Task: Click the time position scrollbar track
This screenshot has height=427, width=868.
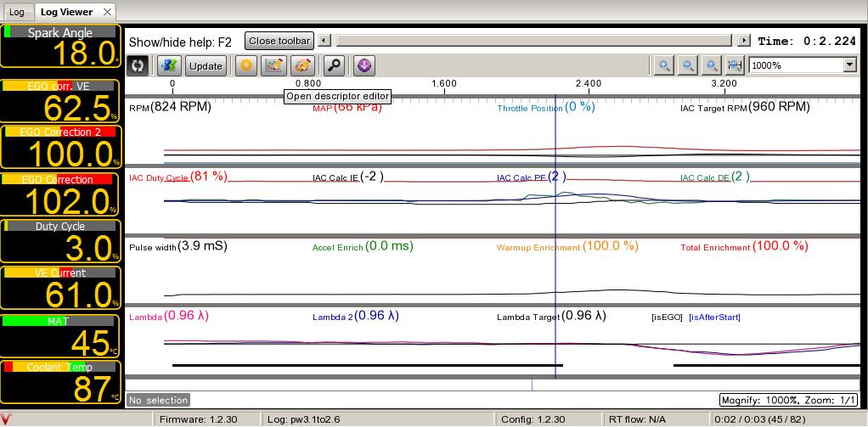Action: pos(534,41)
